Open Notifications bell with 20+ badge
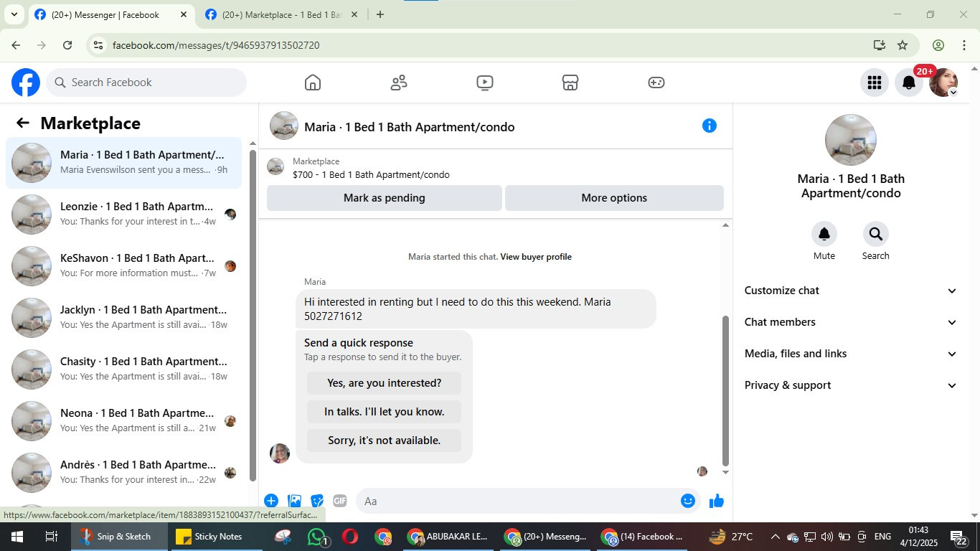Image resolution: width=980 pixels, height=551 pixels. [909, 83]
